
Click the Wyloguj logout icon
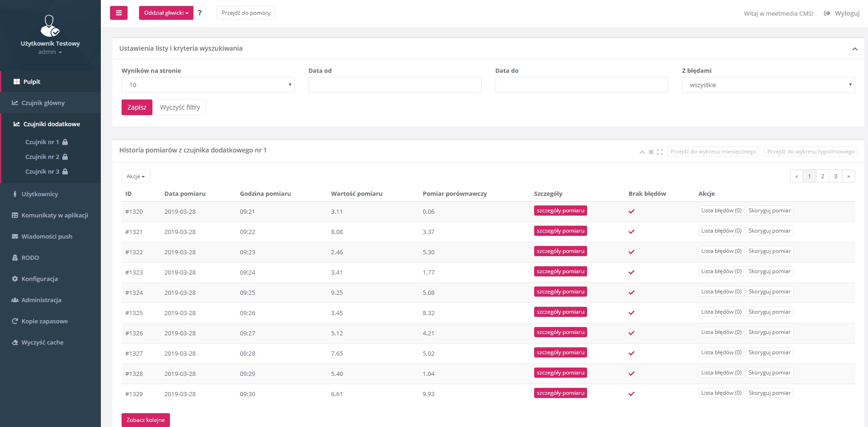tap(827, 13)
